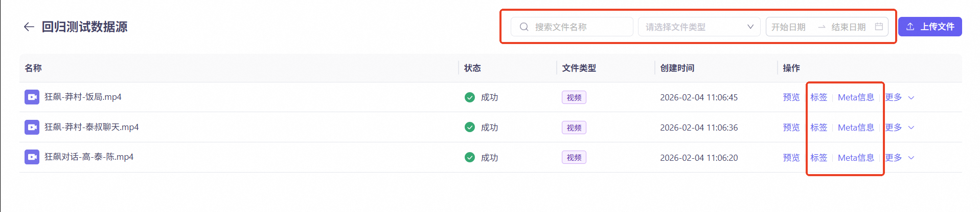Click the search magnifier icon

[524, 27]
